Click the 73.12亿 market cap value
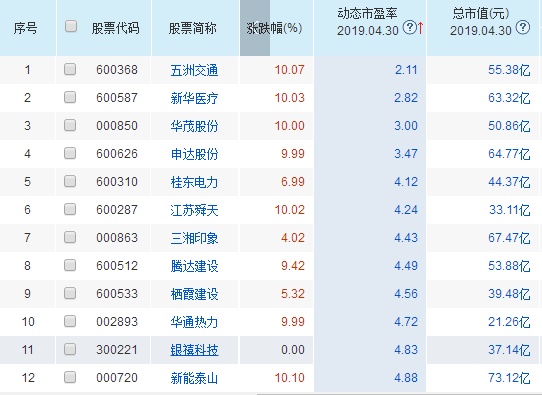Screen dimensions: 542x395 coord(509,378)
